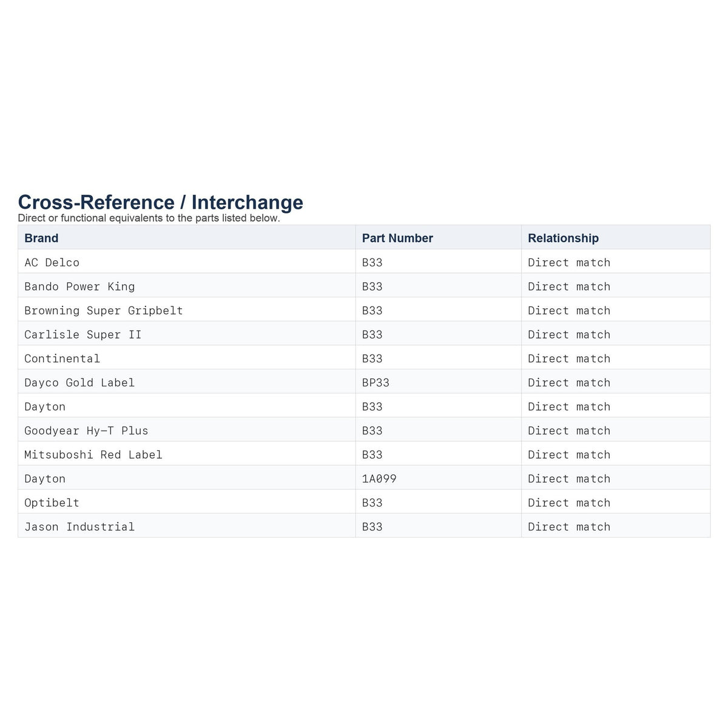Viewport: 728px width, 728px height.
Task: Select the Carlisle Super II brand cell
Action: (187, 334)
